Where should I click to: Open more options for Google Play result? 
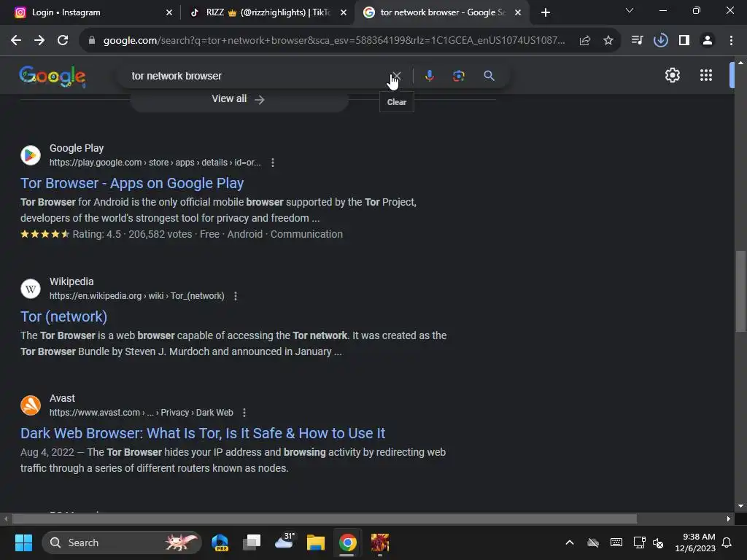[x=273, y=163]
